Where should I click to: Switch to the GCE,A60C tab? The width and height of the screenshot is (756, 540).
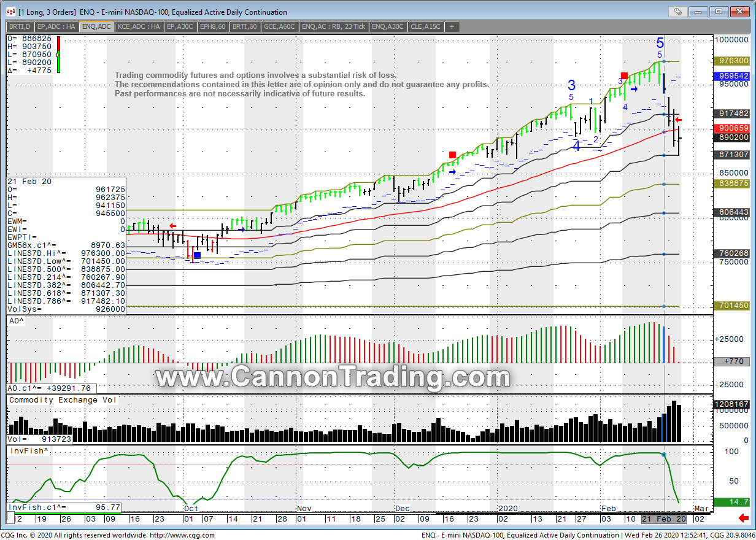(279, 26)
